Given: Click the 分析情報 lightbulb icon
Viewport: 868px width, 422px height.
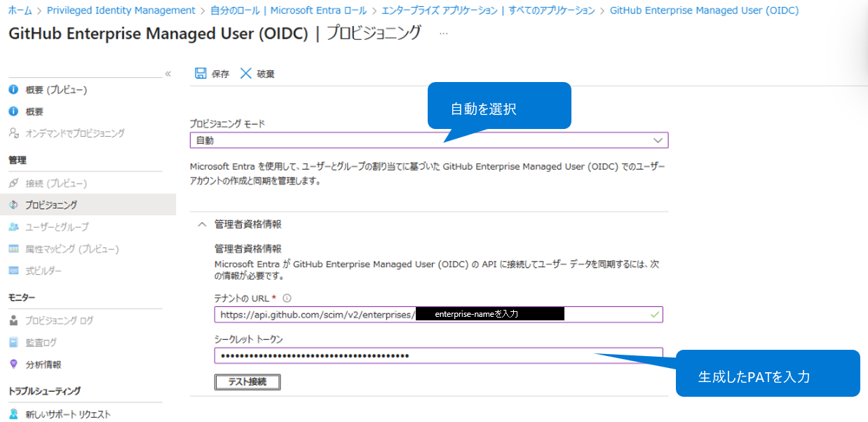Looking at the screenshot, I should point(13,365).
